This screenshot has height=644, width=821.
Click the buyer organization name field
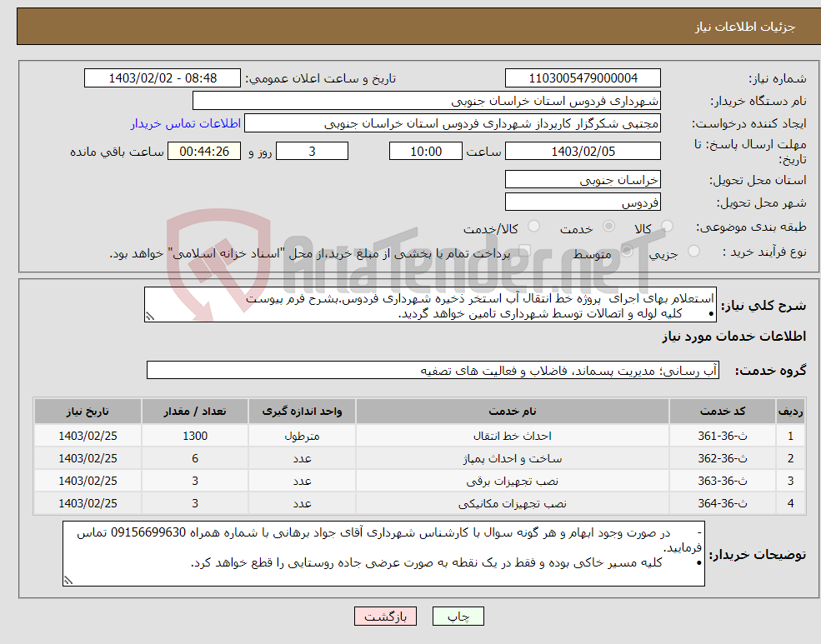[x=427, y=101]
